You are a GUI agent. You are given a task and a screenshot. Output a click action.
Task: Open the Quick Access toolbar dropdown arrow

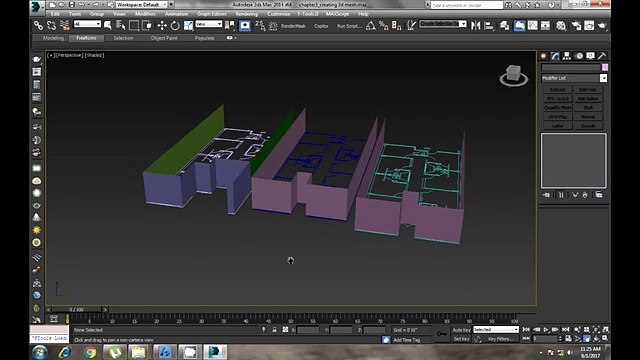point(171,4)
